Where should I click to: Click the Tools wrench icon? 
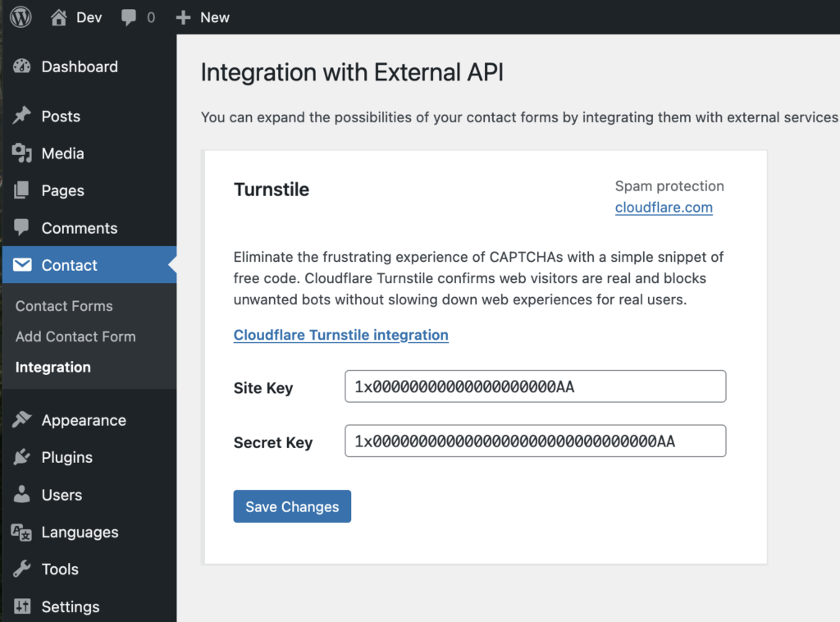[x=22, y=569]
